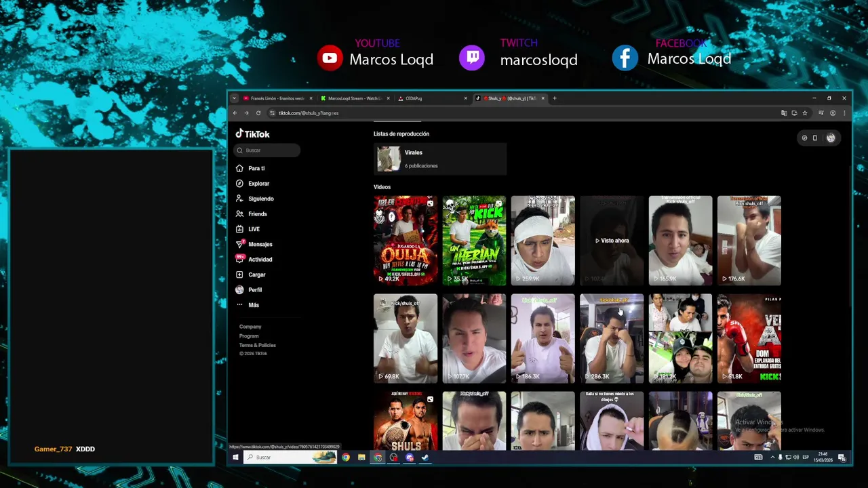
Task: Switch to the CEDAPug tab
Action: click(430, 98)
